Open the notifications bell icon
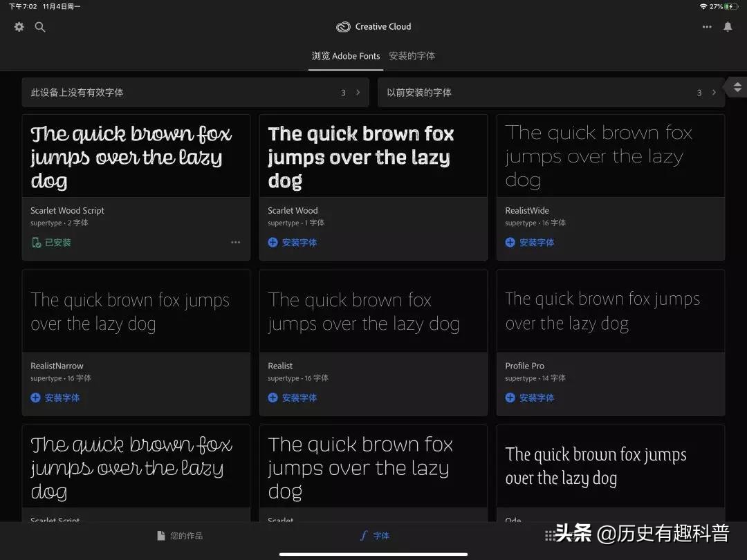Image resolution: width=747 pixels, height=560 pixels. [728, 27]
